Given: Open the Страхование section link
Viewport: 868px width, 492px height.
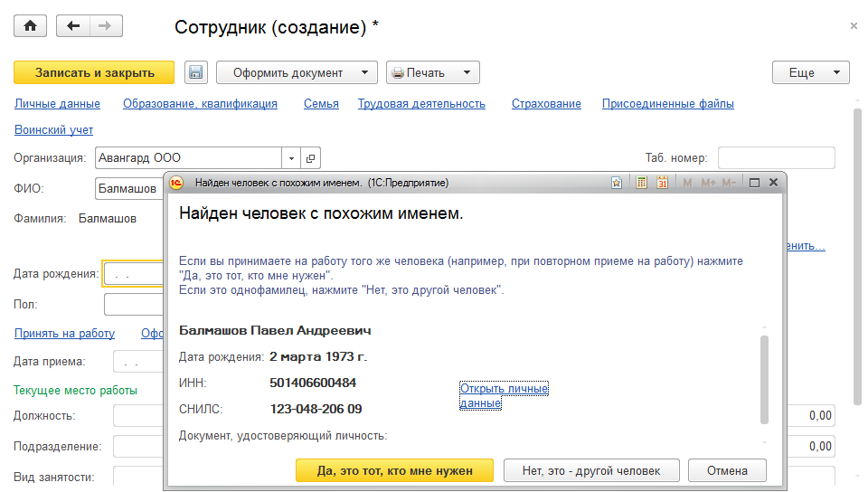Looking at the screenshot, I should coord(546,104).
